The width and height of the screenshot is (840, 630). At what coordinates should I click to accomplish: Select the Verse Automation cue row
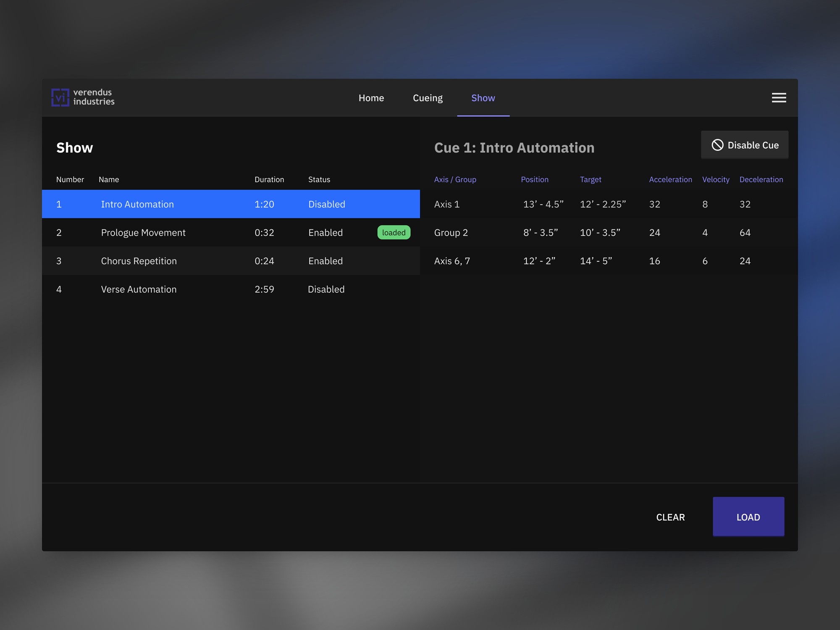click(x=189, y=289)
